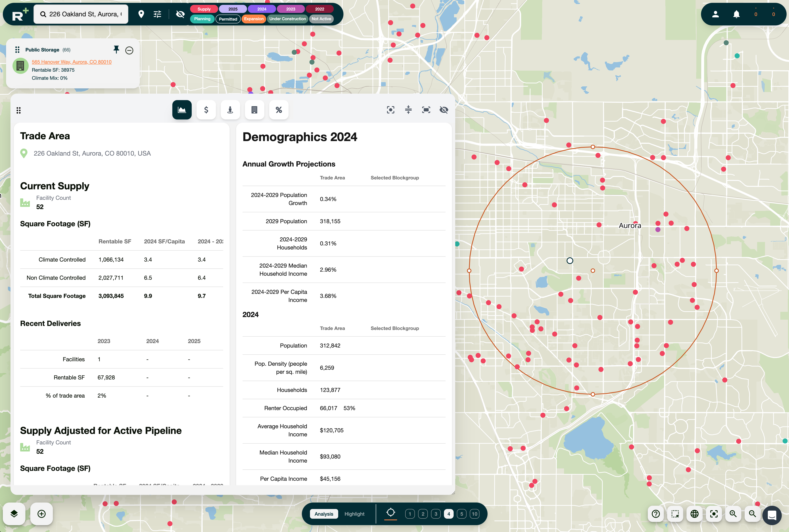Toggle the Under Construction filter chip

point(287,19)
